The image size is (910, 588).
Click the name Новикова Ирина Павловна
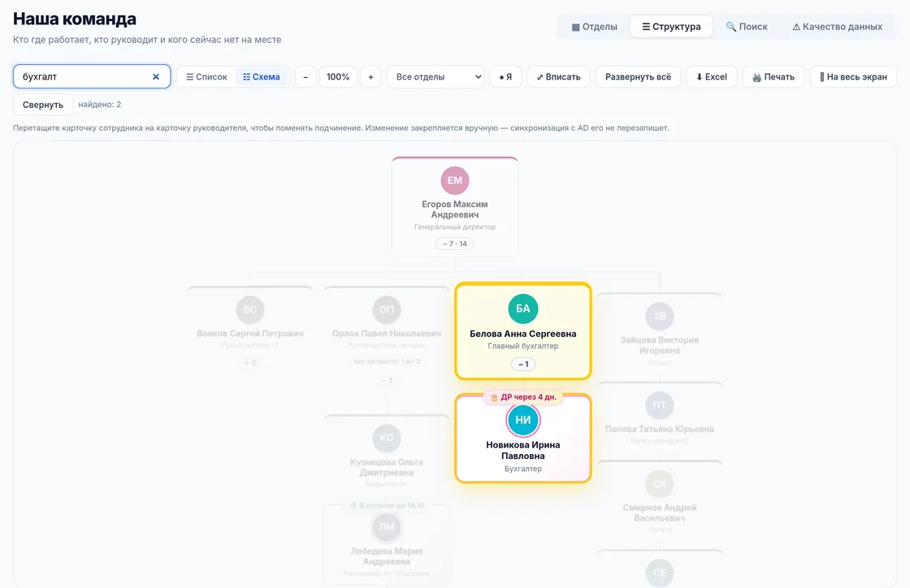523,450
